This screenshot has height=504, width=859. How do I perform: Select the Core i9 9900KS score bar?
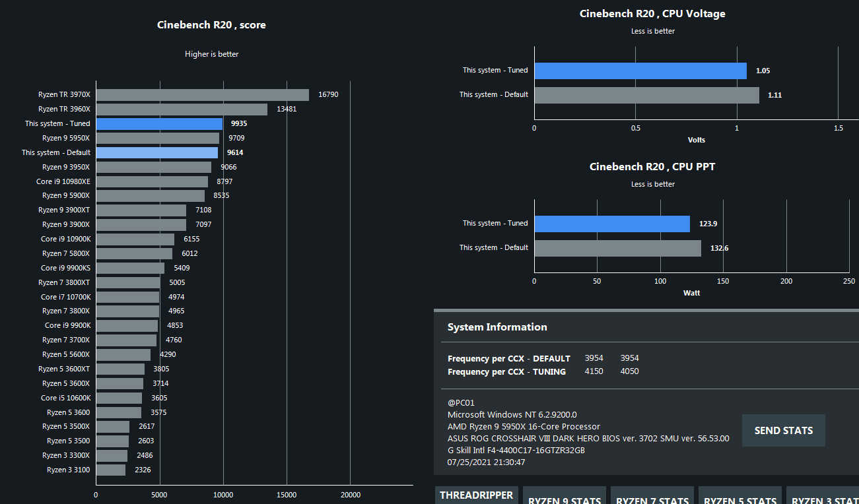pyautogui.click(x=130, y=268)
